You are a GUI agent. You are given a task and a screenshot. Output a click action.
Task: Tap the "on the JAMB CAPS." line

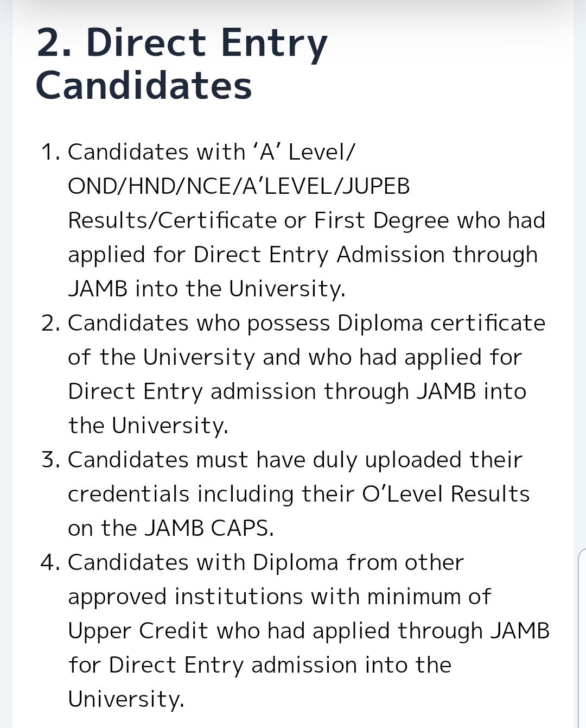tap(171, 528)
